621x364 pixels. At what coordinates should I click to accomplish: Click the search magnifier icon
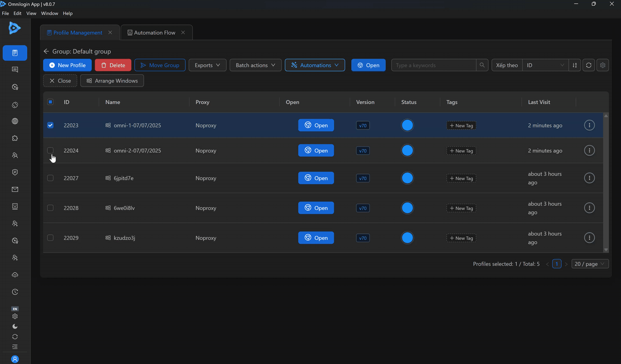(482, 65)
